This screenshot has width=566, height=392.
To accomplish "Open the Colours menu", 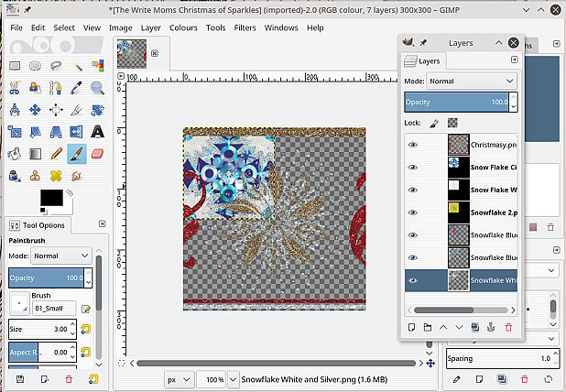I will pos(183,27).
